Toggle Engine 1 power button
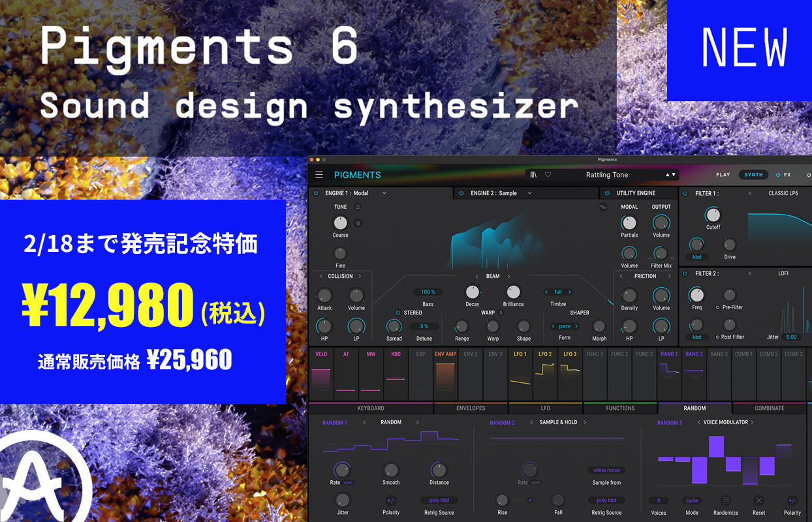The image size is (812, 522). (x=316, y=193)
